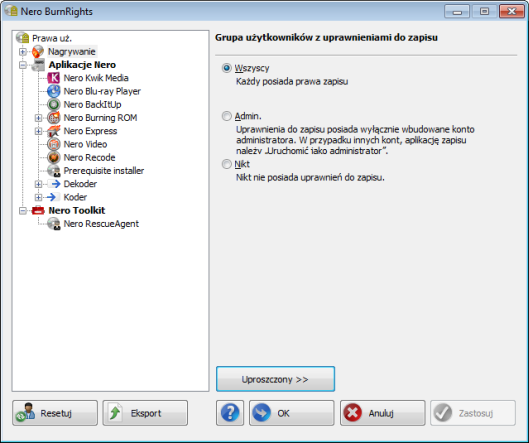
Task: Expand the Dekoder tree node
Action: [38, 184]
